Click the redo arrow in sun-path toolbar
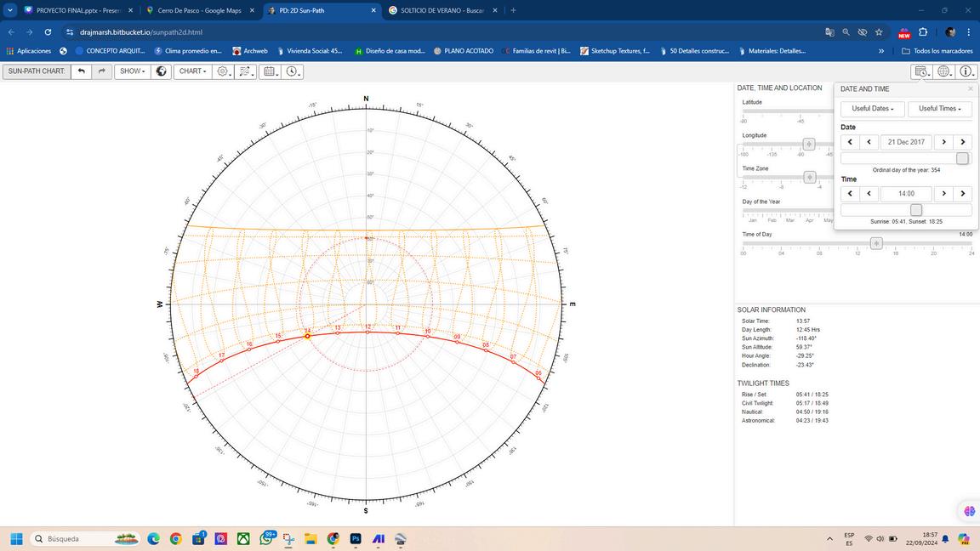 tap(101, 71)
